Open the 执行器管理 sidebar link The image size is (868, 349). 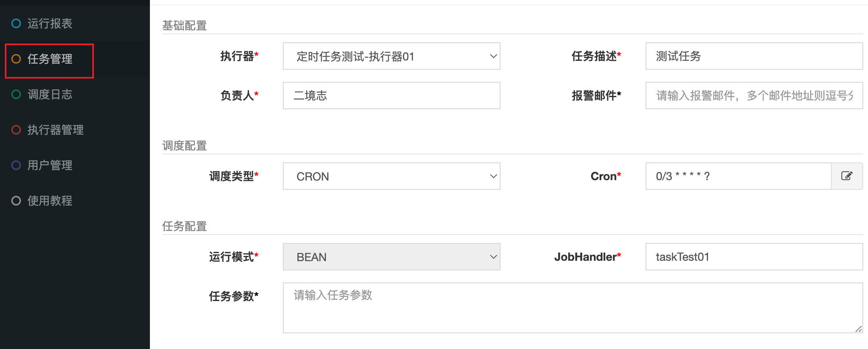point(55,130)
